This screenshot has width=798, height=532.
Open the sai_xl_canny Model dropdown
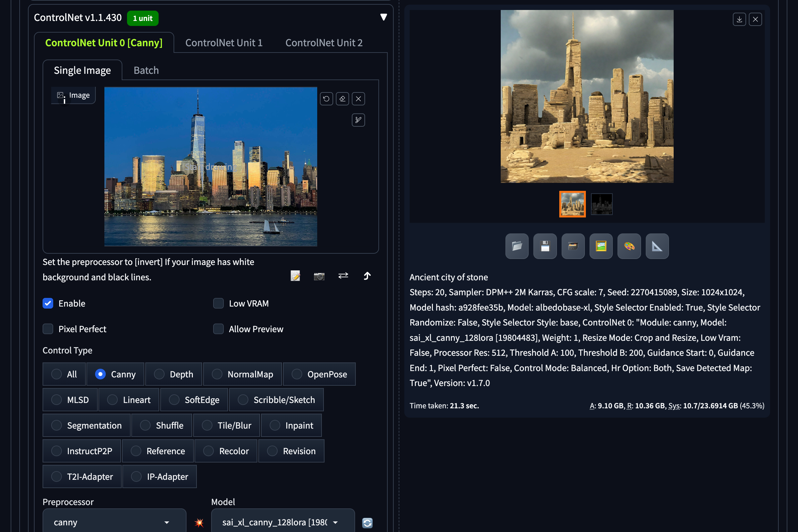click(283, 522)
